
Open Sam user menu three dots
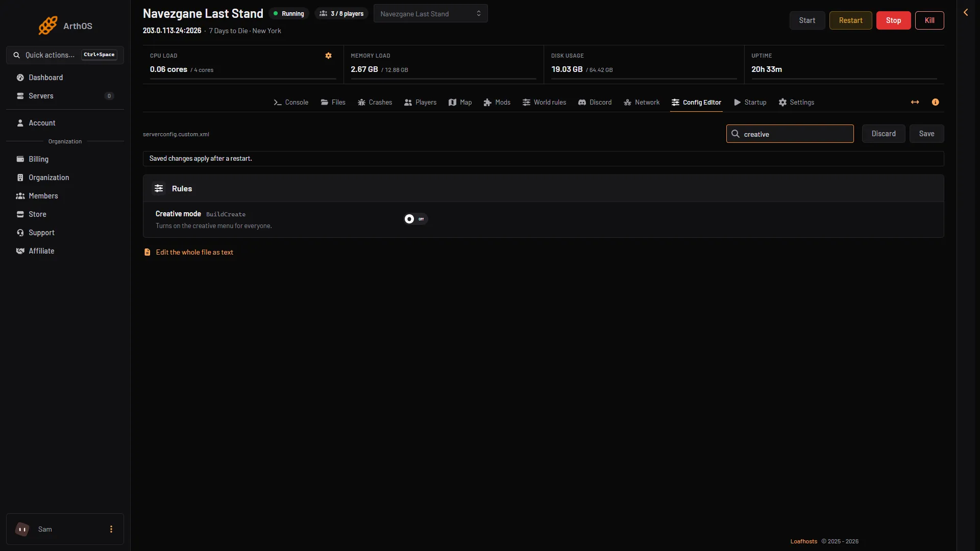coord(111,529)
